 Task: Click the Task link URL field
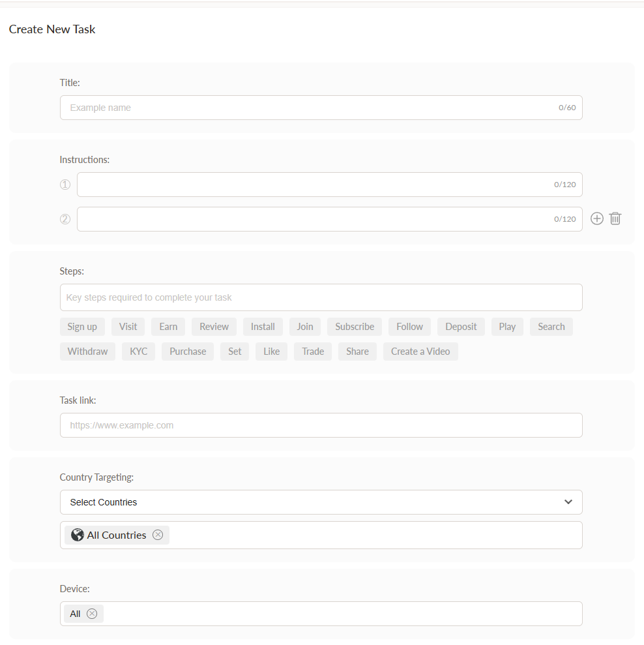click(x=321, y=425)
